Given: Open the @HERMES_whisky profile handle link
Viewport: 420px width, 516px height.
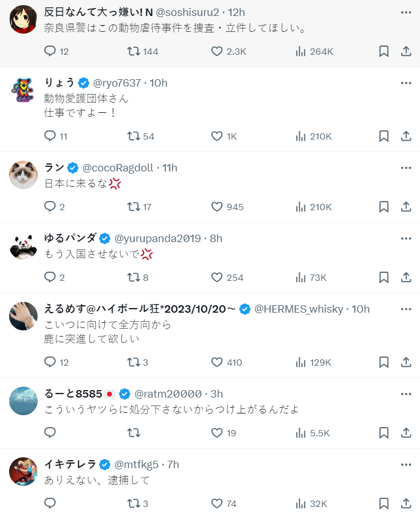Looking at the screenshot, I should click(299, 309).
